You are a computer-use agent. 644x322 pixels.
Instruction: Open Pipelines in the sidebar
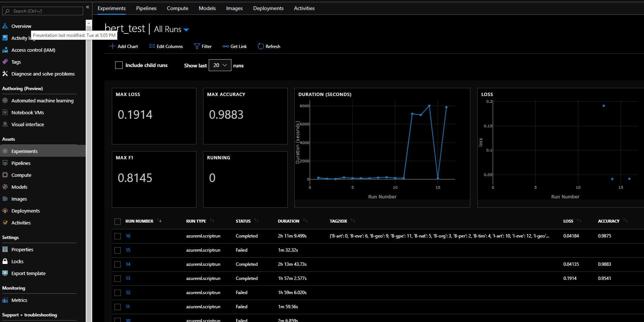(x=21, y=163)
